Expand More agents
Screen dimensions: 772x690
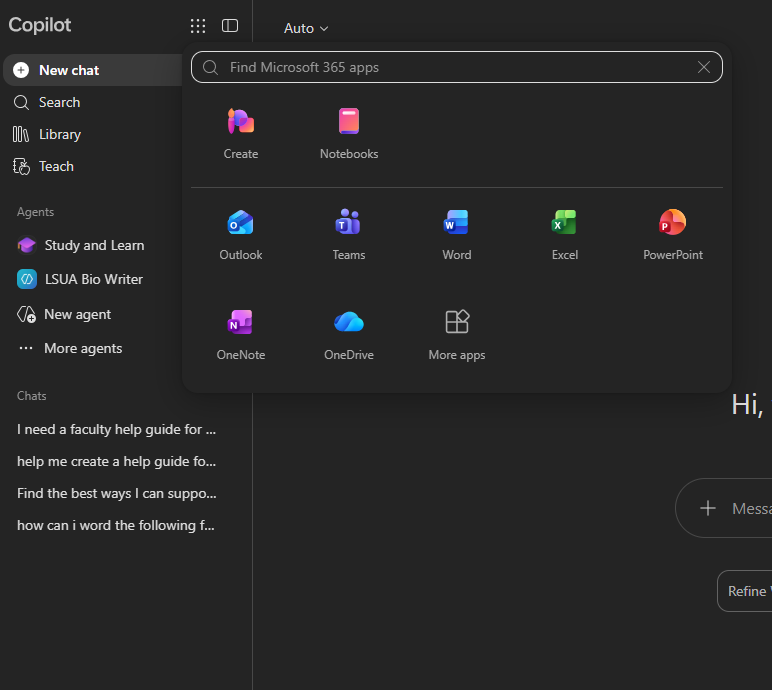[x=70, y=348]
